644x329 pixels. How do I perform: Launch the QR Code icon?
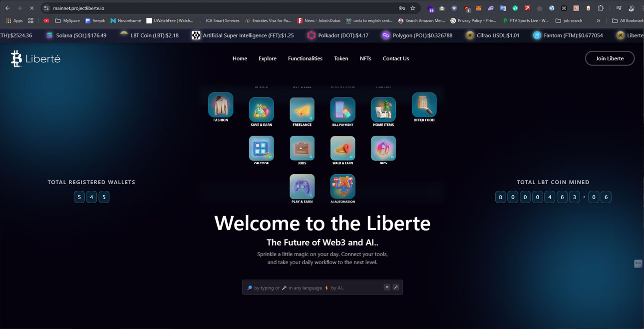pyautogui.click(x=261, y=148)
